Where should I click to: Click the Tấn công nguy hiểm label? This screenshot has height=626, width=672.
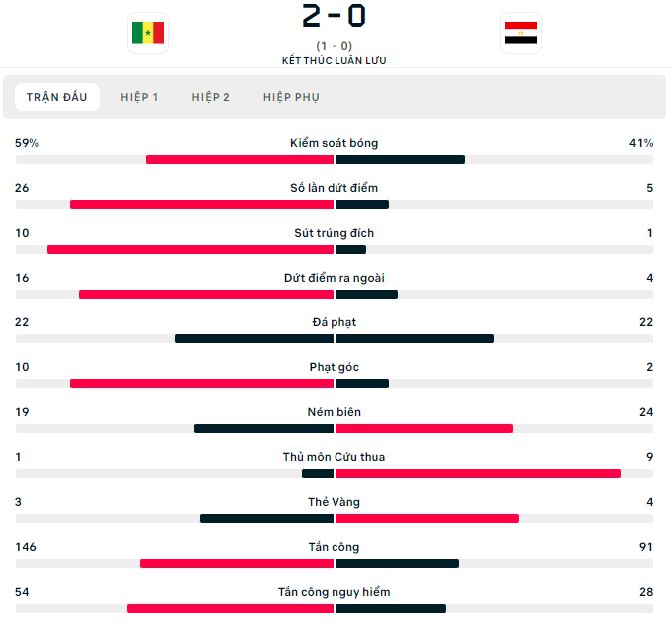pyautogui.click(x=334, y=592)
